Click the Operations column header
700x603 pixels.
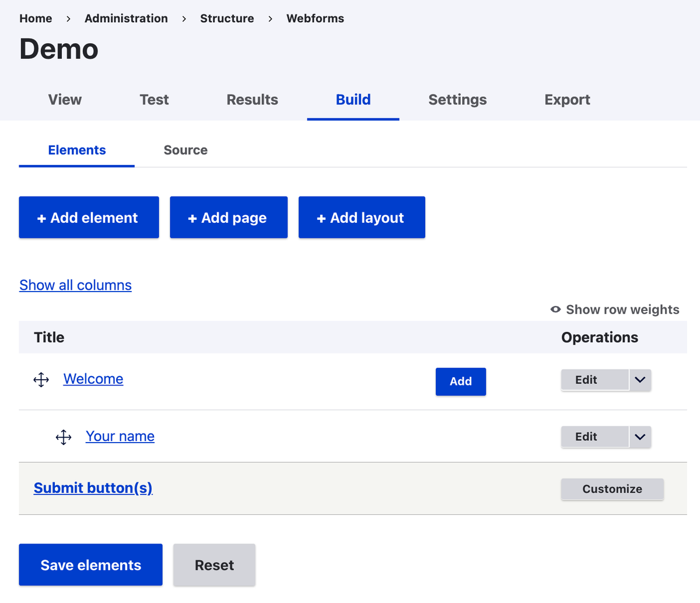pyautogui.click(x=600, y=337)
